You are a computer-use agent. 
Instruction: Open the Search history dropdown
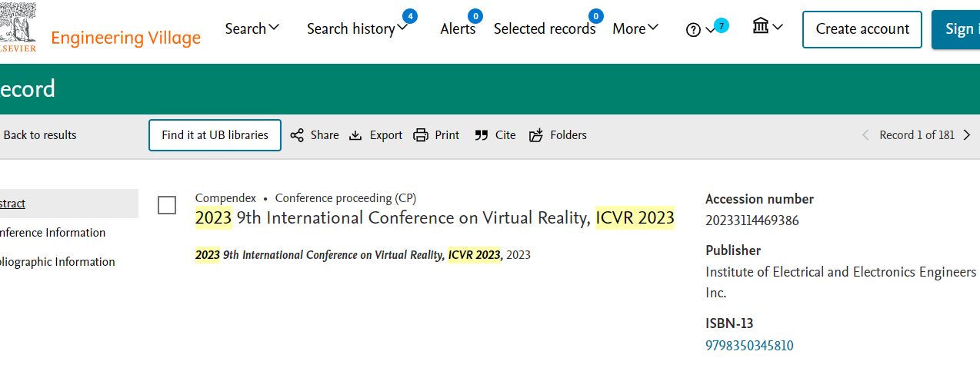357,28
